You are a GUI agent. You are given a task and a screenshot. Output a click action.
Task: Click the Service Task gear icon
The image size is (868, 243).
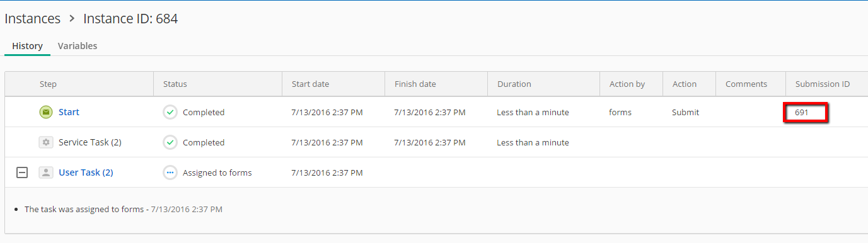(x=45, y=142)
